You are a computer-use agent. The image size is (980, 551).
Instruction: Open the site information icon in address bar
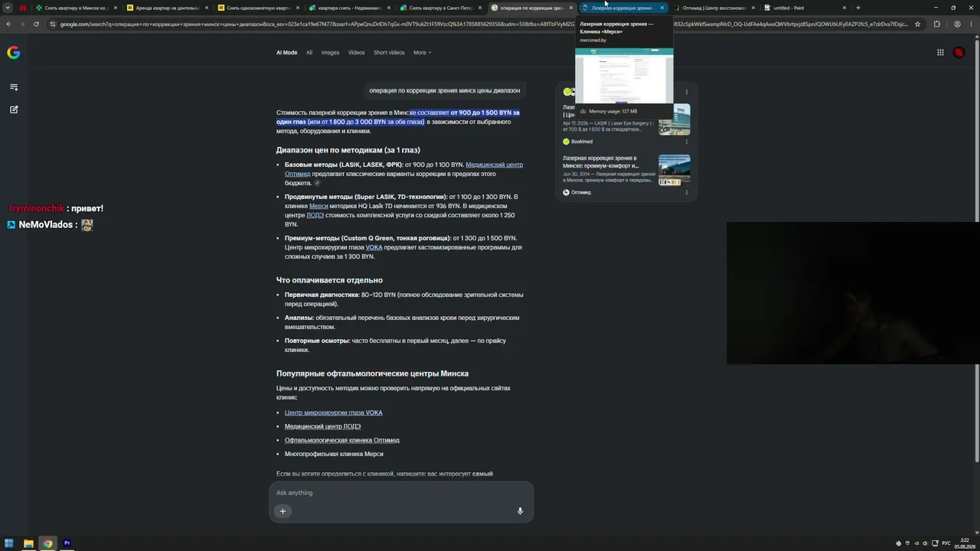pyautogui.click(x=53, y=24)
